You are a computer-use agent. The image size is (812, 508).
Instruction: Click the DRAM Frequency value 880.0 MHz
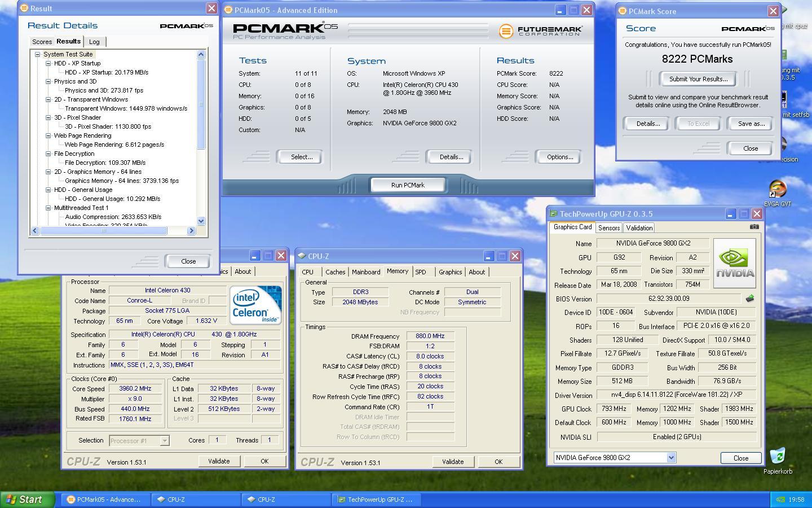click(430, 336)
